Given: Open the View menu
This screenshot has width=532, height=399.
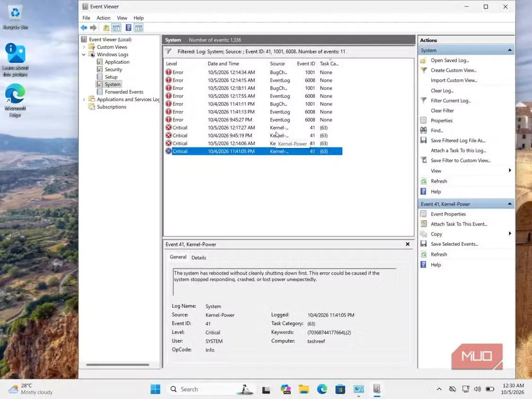Looking at the screenshot, I should pyautogui.click(x=122, y=18).
